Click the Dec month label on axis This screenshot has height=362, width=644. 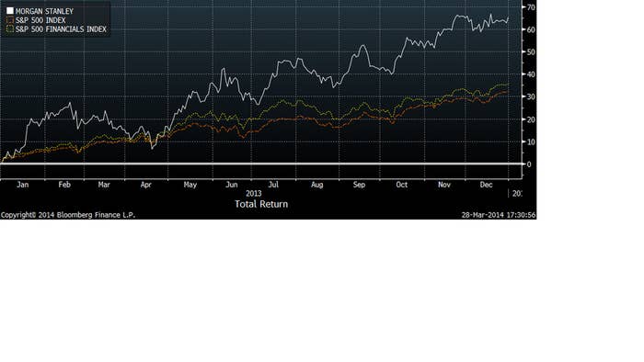click(x=487, y=185)
